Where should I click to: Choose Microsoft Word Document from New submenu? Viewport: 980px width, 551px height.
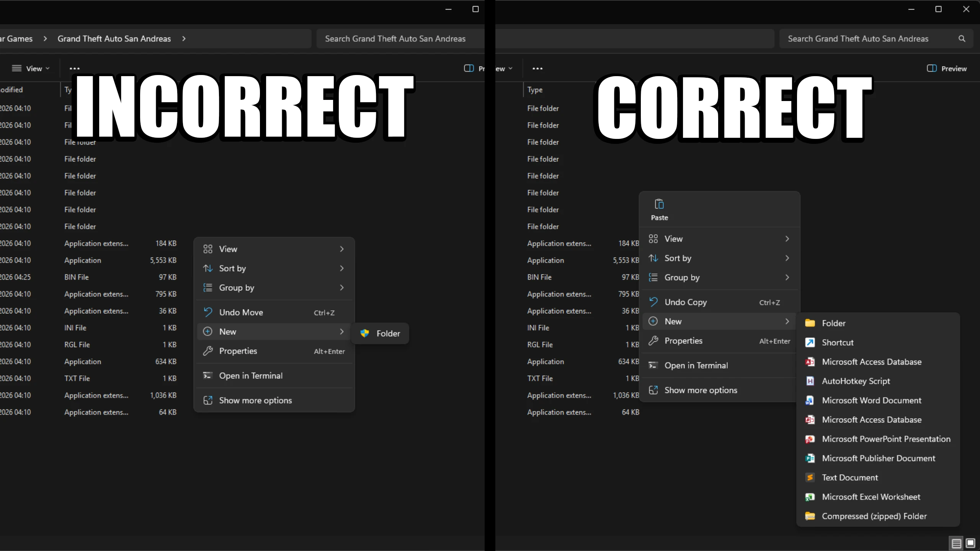[871, 400]
